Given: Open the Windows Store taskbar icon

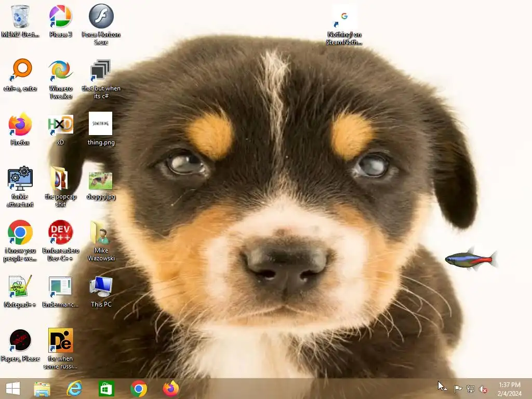Looking at the screenshot, I should 106,389.
